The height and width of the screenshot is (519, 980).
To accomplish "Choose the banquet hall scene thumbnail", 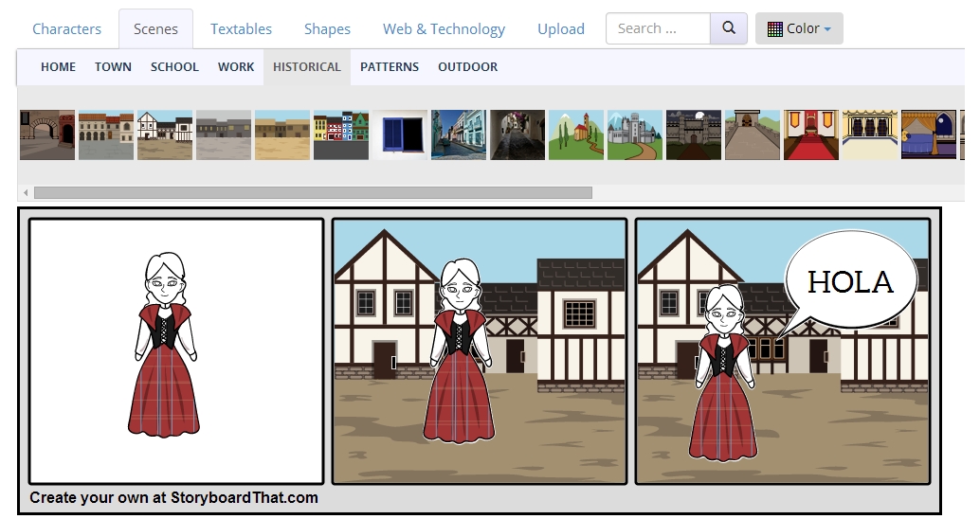I will click(870, 134).
